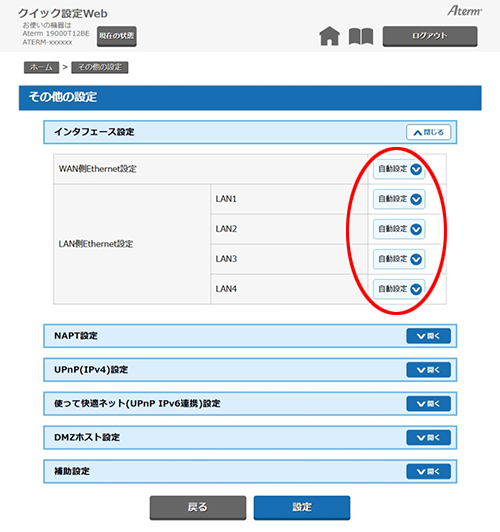Screen dimensions: 500x532
Task: Open the LAN1 自動設定 dropdown
Action: click(399, 199)
